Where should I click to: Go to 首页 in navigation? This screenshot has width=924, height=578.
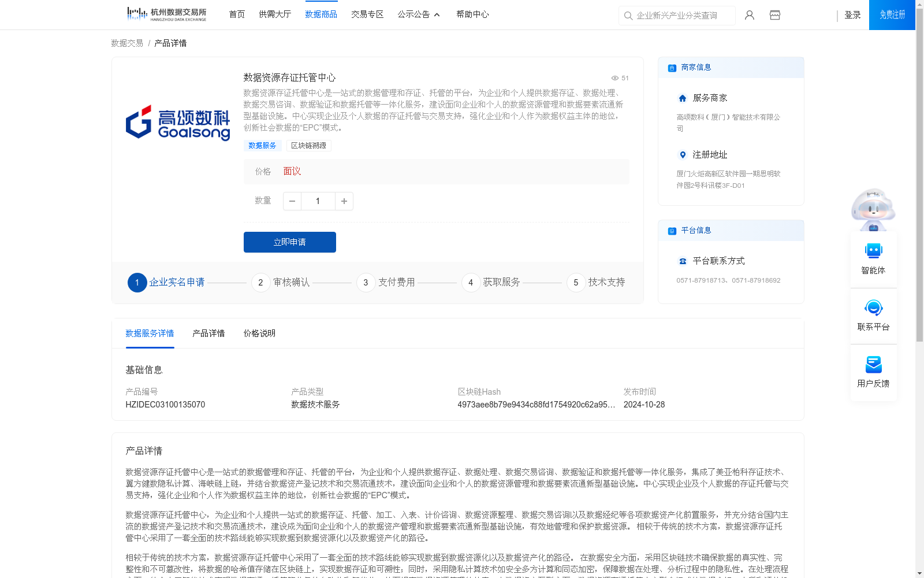(x=237, y=14)
